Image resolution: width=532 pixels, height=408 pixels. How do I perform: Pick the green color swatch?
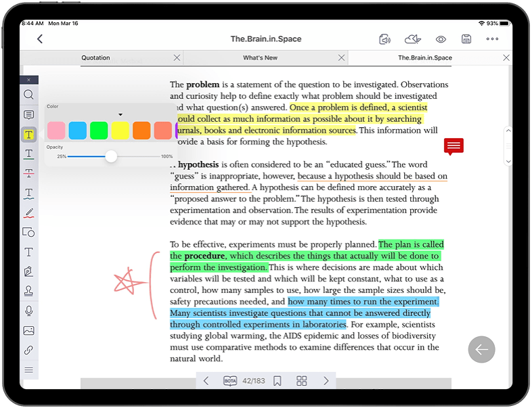(99, 131)
